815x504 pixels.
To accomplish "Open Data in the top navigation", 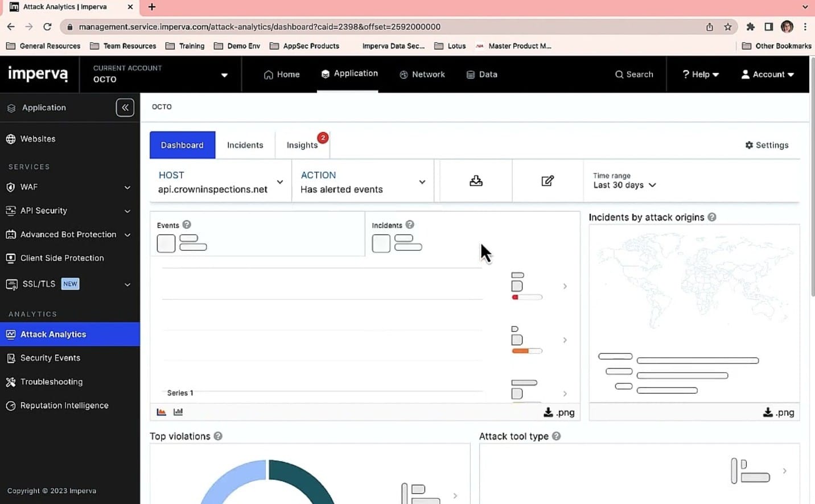I will pyautogui.click(x=481, y=75).
